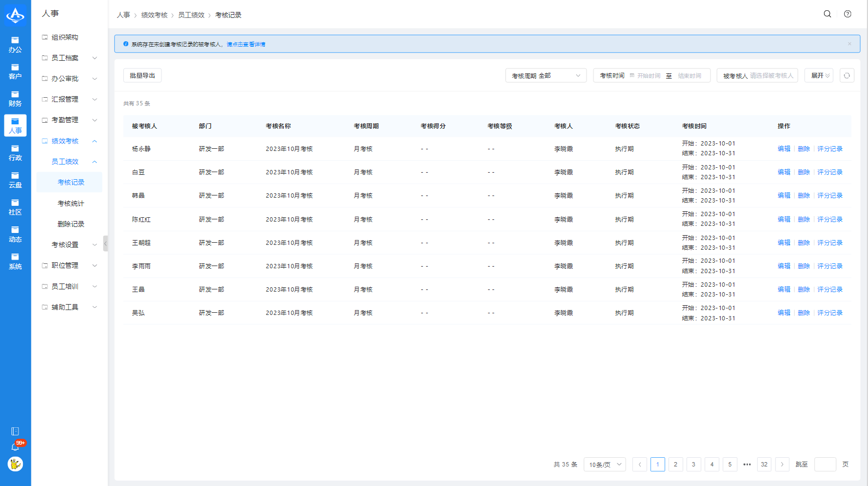View 评分记录 for 韩晶
868x486 pixels.
pyautogui.click(x=830, y=195)
